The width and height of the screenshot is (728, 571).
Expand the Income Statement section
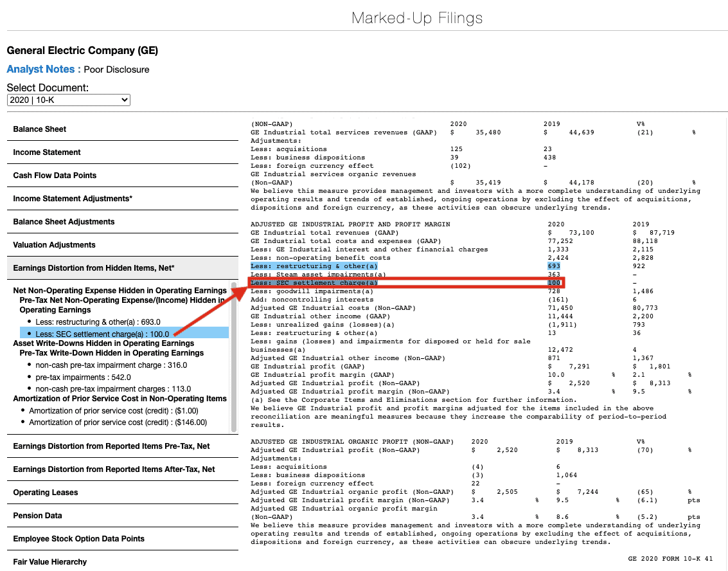pos(123,152)
